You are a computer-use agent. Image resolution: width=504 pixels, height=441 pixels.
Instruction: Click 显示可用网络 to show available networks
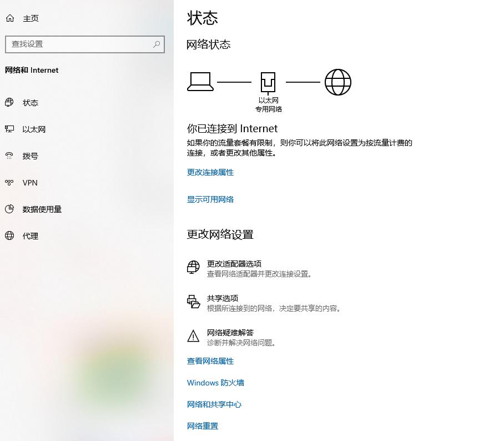210,199
